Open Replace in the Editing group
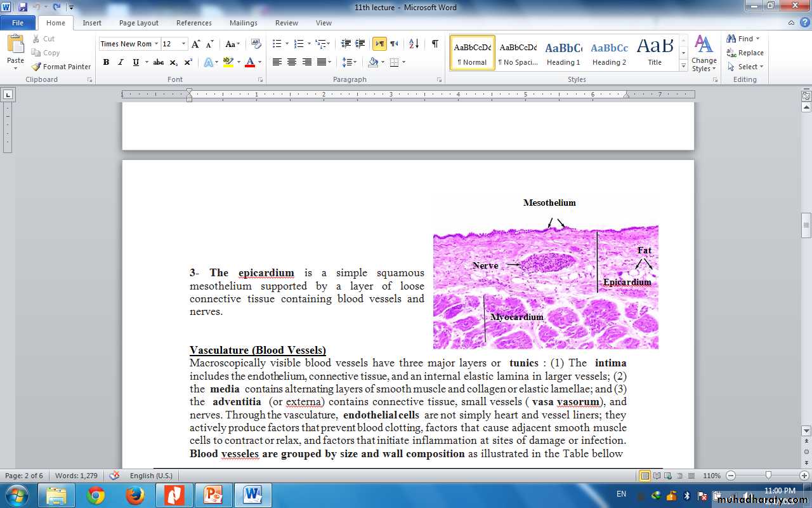This screenshot has width=812, height=508. coord(745,53)
